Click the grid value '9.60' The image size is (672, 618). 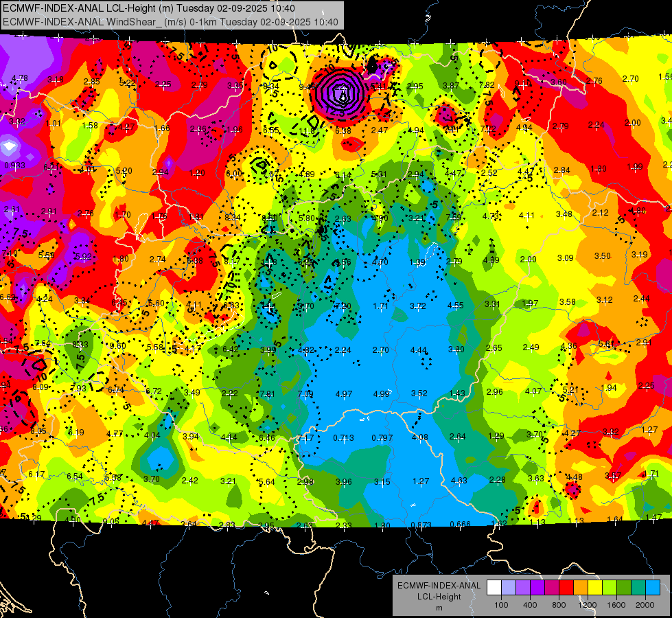[118, 345]
